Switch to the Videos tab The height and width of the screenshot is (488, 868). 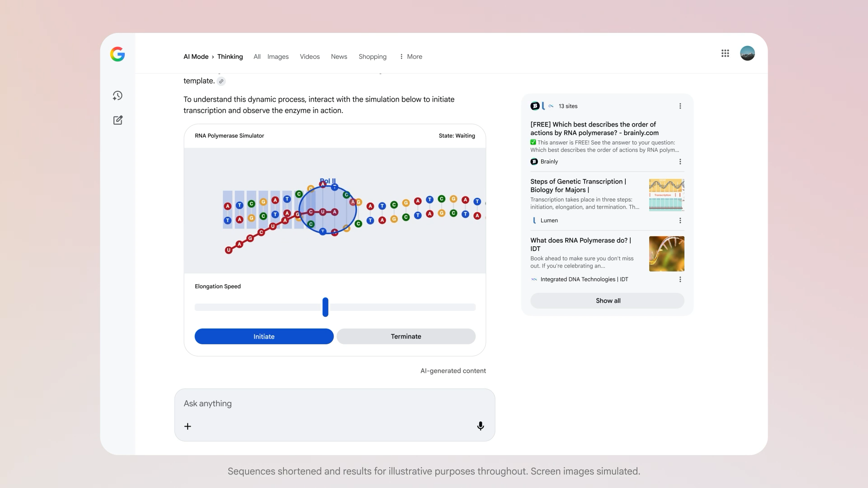(x=310, y=56)
